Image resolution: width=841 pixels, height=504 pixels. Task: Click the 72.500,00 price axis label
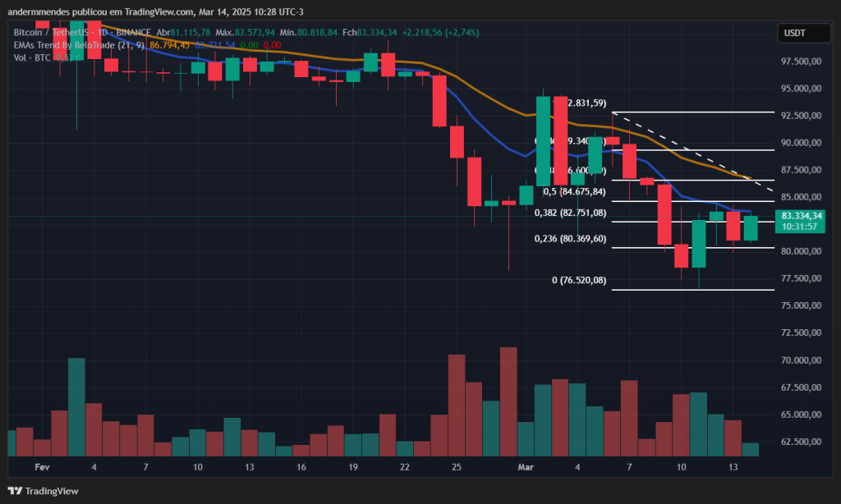[x=801, y=332]
